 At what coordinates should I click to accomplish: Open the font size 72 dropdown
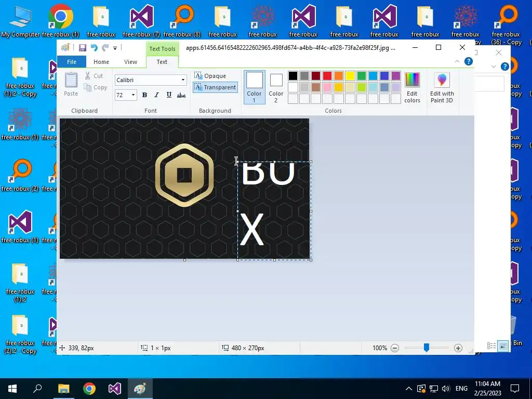pos(133,95)
